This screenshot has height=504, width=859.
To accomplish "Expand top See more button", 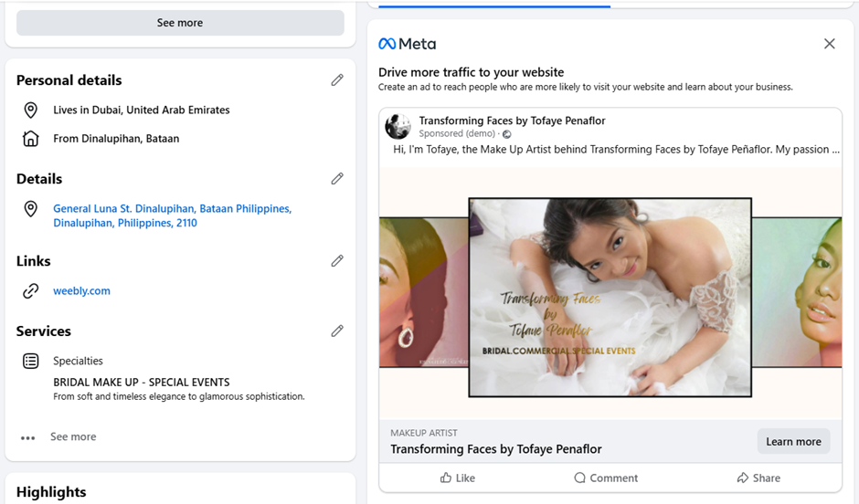I will coord(180,23).
